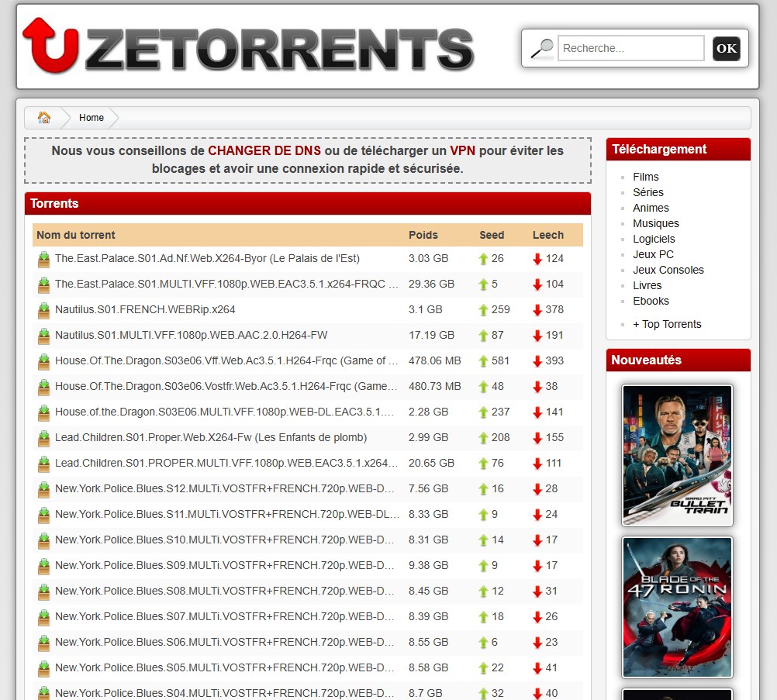
Task: Open the Séries category
Action: 648,192
